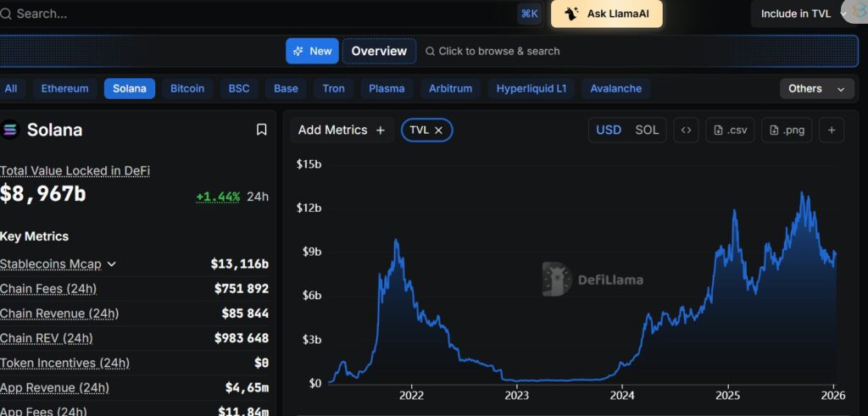Switch chart denomination to SOL
The width and height of the screenshot is (868, 416).
coord(647,130)
